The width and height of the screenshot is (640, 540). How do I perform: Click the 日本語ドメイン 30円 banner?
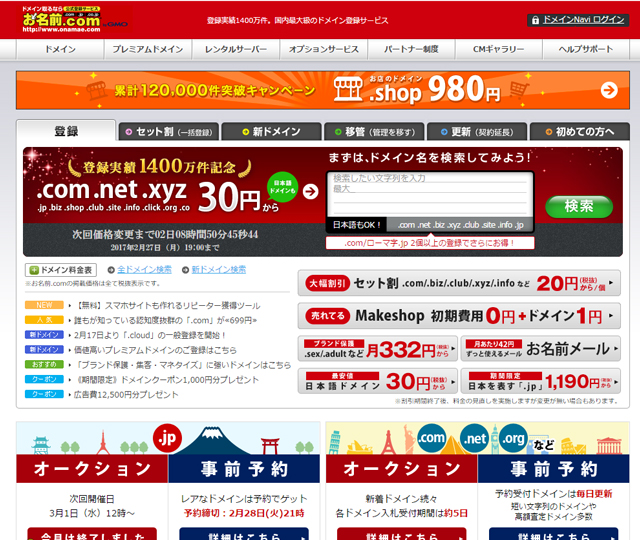378,381
